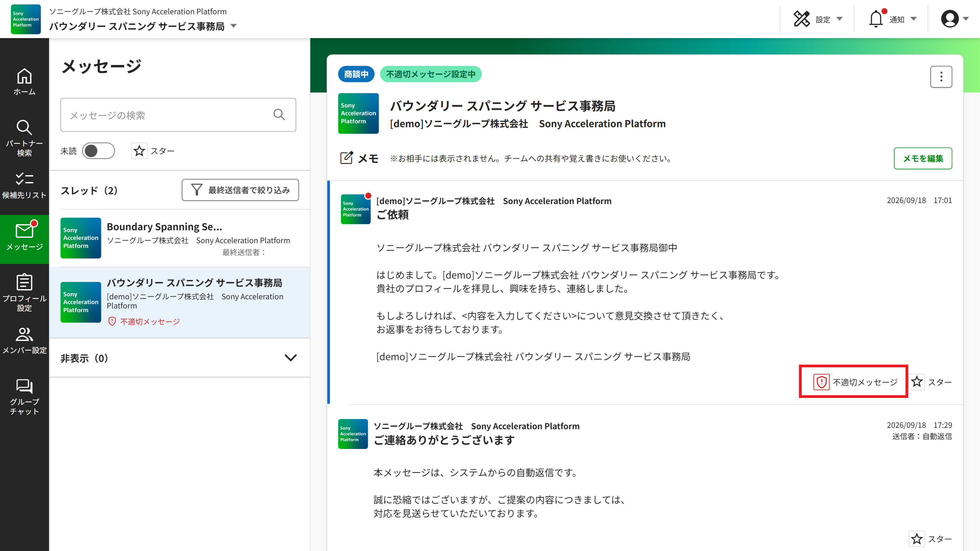
Task: Open 候補先リスト in the sidebar
Action: click(x=24, y=186)
